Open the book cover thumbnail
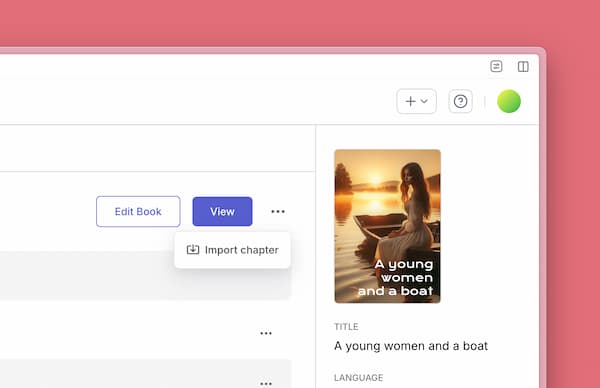 (387, 226)
